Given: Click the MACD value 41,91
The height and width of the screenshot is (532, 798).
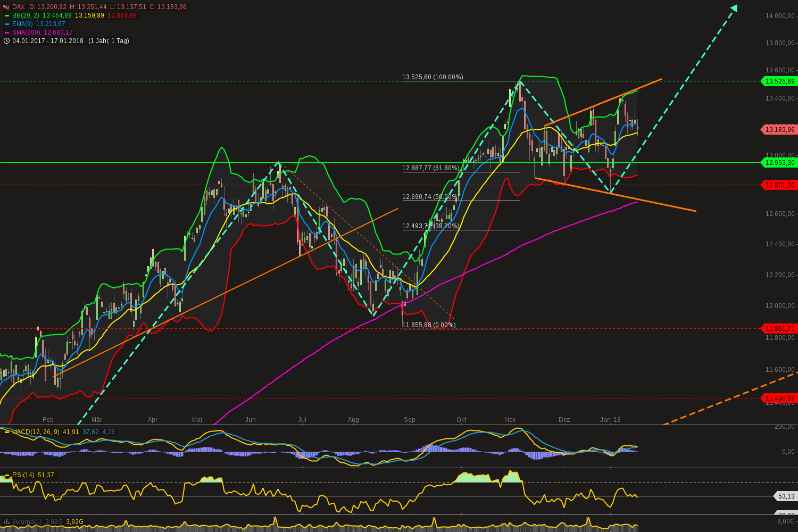Looking at the screenshot, I should (71, 432).
